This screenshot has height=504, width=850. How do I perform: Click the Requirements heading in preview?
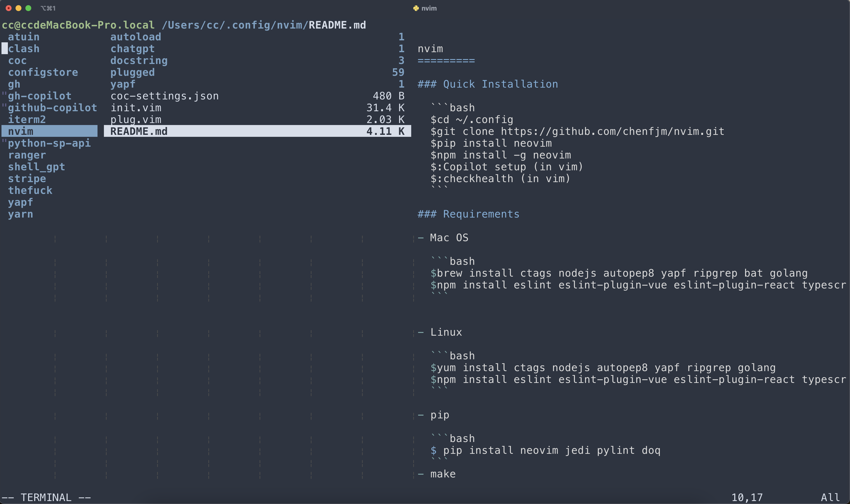[x=481, y=214]
